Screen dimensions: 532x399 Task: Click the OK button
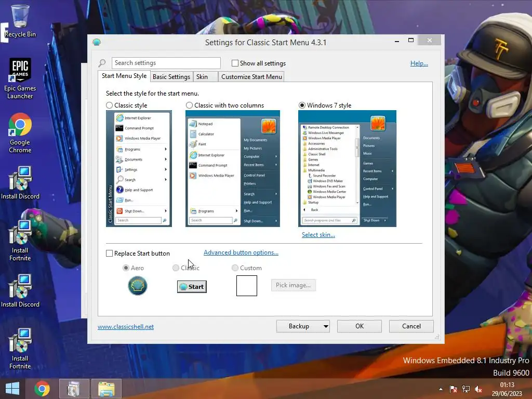[x=360, y=326]
